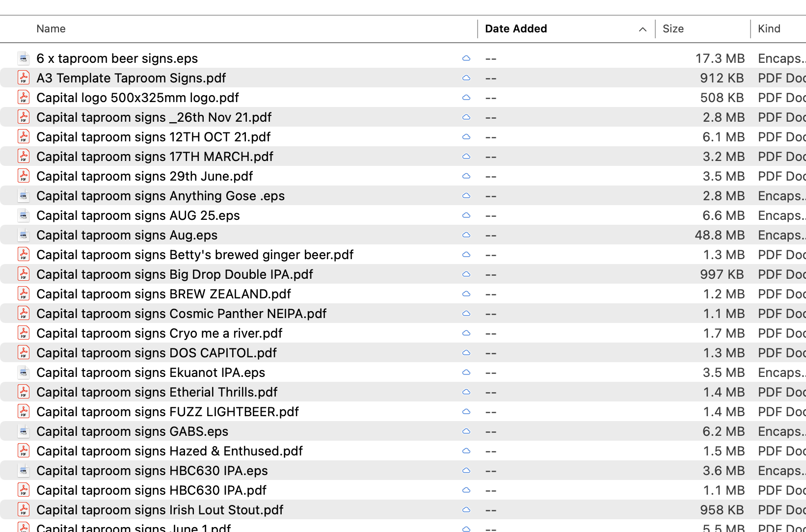
Task: Select 'Capital taproom signs Big Drop Double IPA.pdf'
Action: point(175,274)
